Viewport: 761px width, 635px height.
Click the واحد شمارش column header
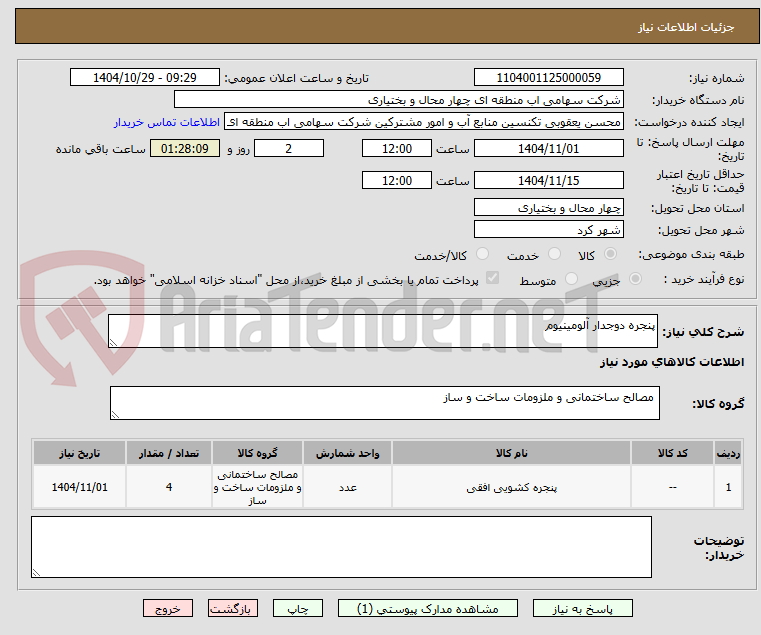click(x=347, y=453)
